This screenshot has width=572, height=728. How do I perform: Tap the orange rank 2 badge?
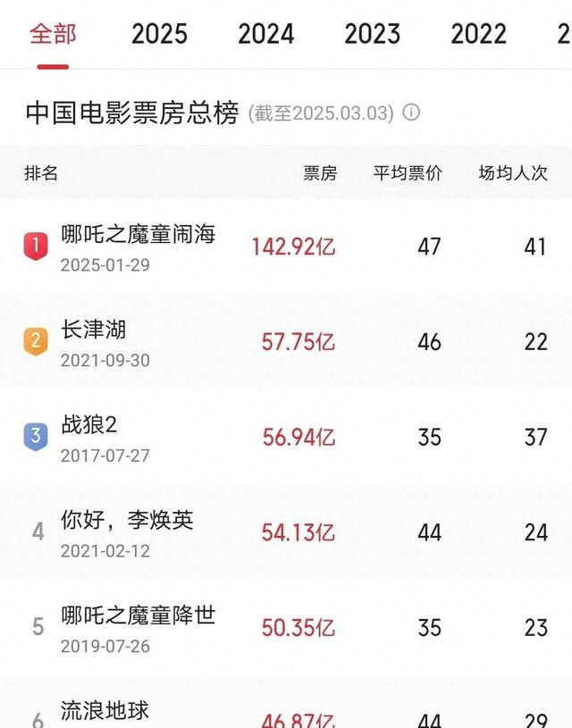36,341
